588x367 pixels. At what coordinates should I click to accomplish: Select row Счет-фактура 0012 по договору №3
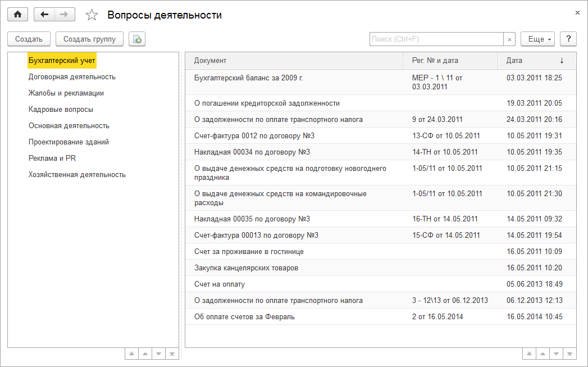tap(381, 136)
